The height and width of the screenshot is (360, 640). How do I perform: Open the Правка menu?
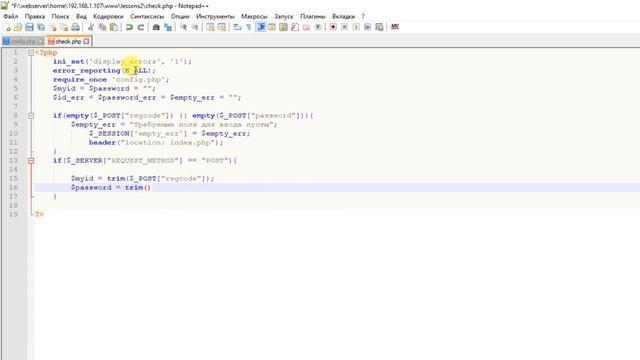35,16
